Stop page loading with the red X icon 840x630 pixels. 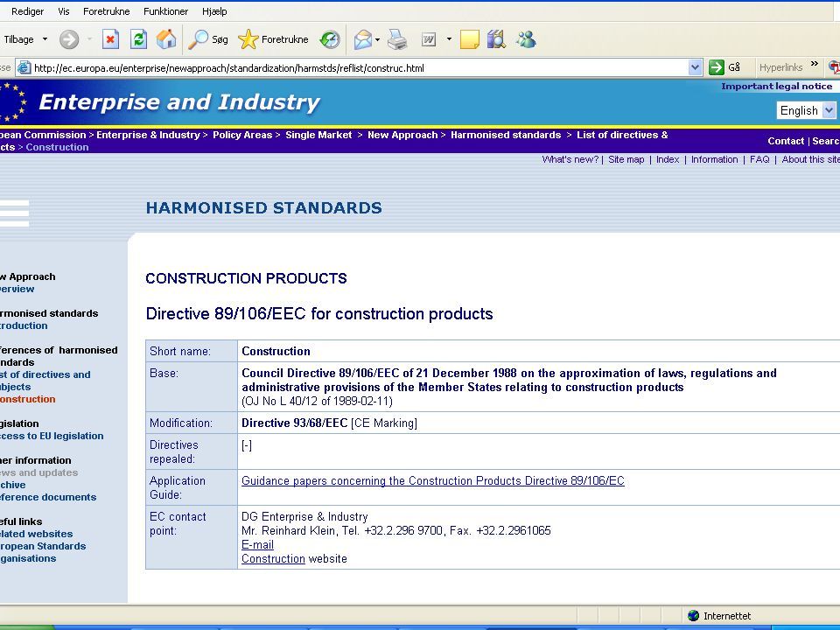[110, 39]
